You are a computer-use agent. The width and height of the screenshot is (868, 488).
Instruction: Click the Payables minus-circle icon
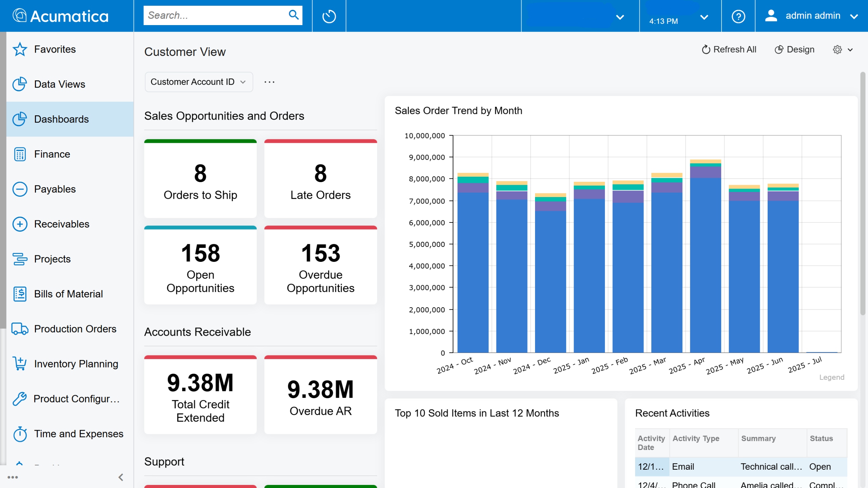pyautogui.click(x=20, y=189)
